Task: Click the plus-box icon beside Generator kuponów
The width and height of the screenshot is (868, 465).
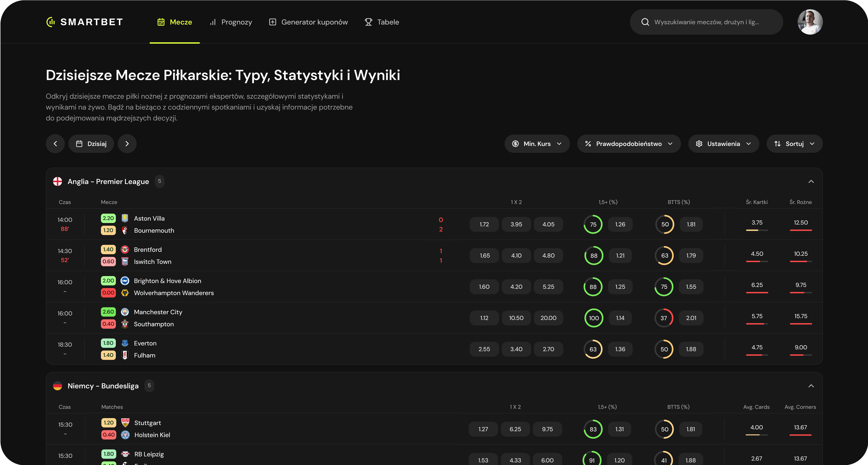Action: point(273,22)
